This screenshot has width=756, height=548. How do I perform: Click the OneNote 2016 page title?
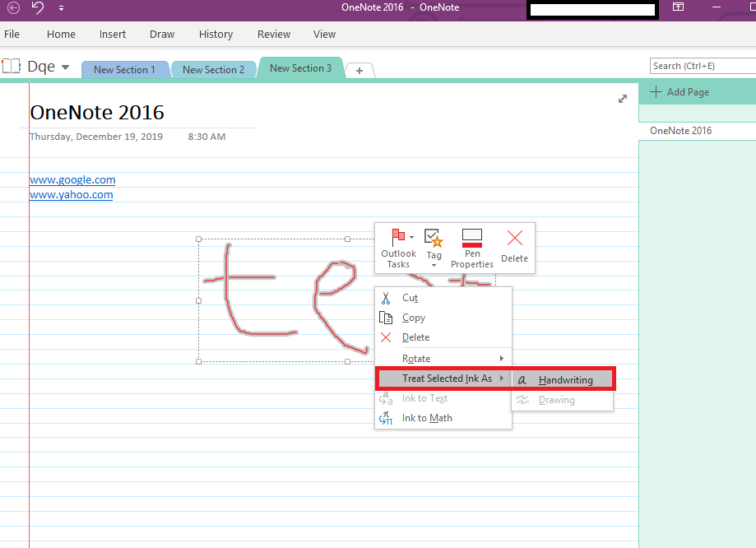(97, 113)
